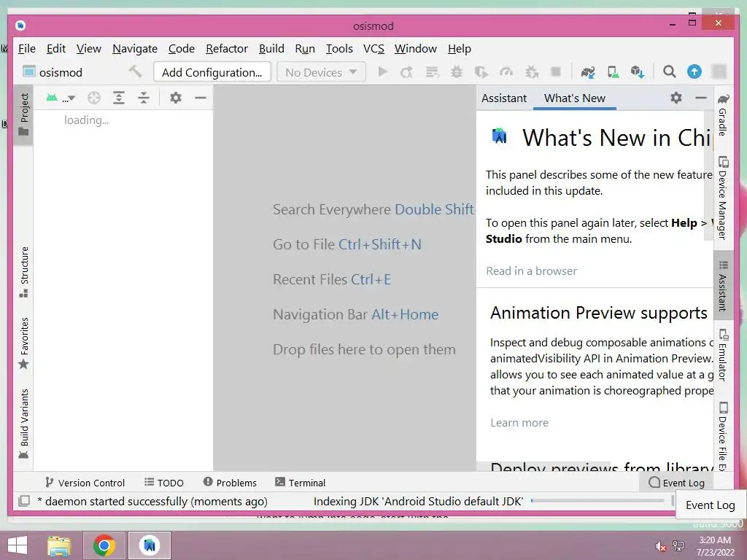This screenshot has height=560, width=747.
Task: Open the SDK Manager toolbar icon
Action: pyautogui.click(x=638, y=72)
